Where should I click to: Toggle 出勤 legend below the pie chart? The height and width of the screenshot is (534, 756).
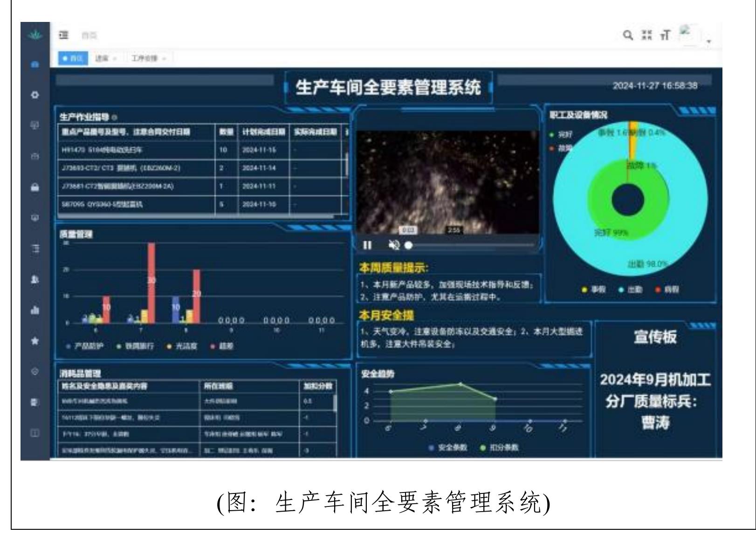630,290
